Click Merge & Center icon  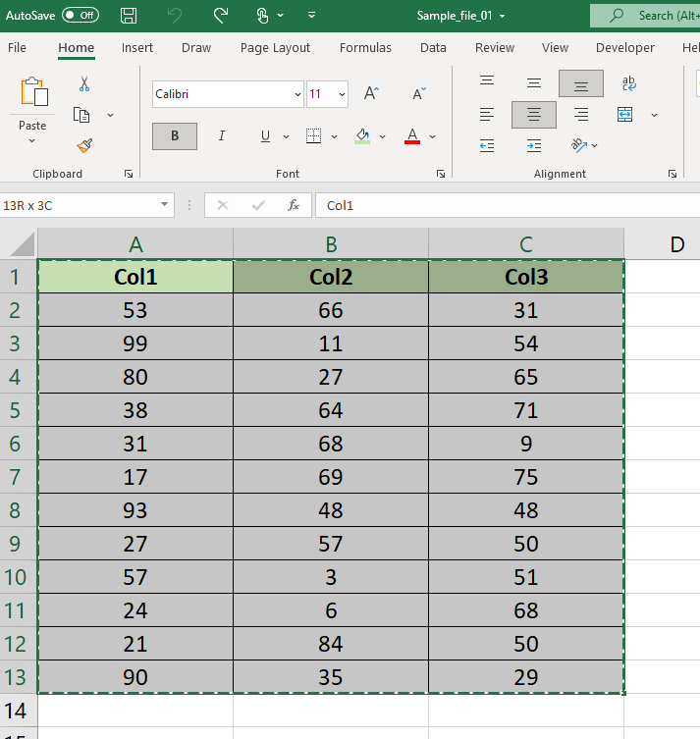point(625,115)
